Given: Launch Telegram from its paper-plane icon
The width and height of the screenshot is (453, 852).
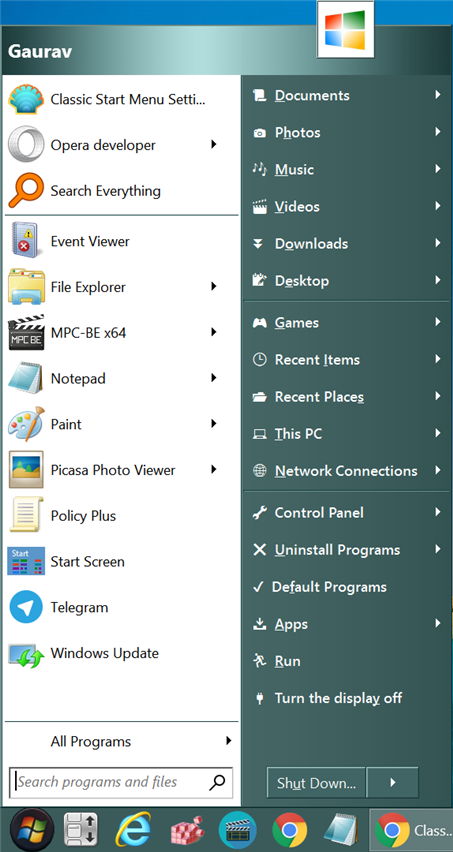Looking at the screenshot, I should (x=26, y=607).
